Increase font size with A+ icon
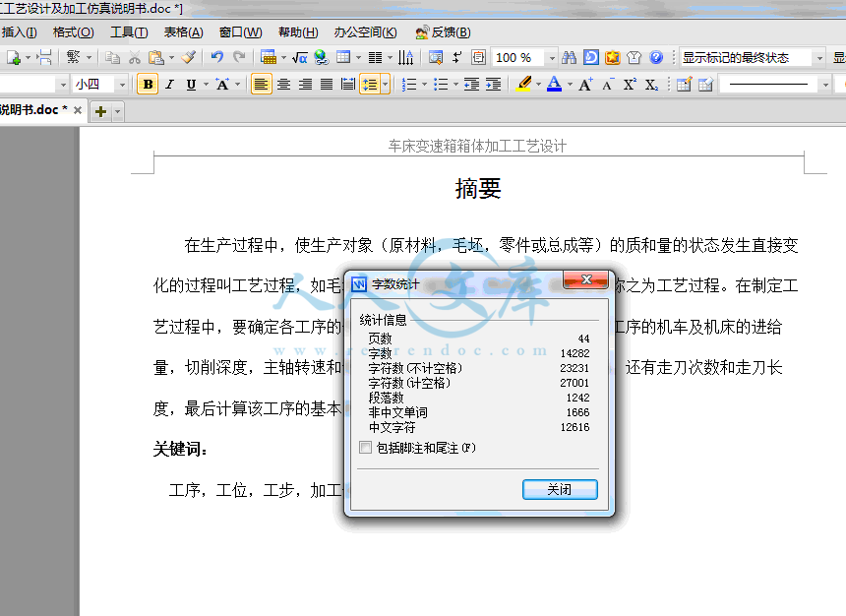Image resolution: width=846 pixels, height=616 pixels. pyautogui.click(x=585, y=85)
